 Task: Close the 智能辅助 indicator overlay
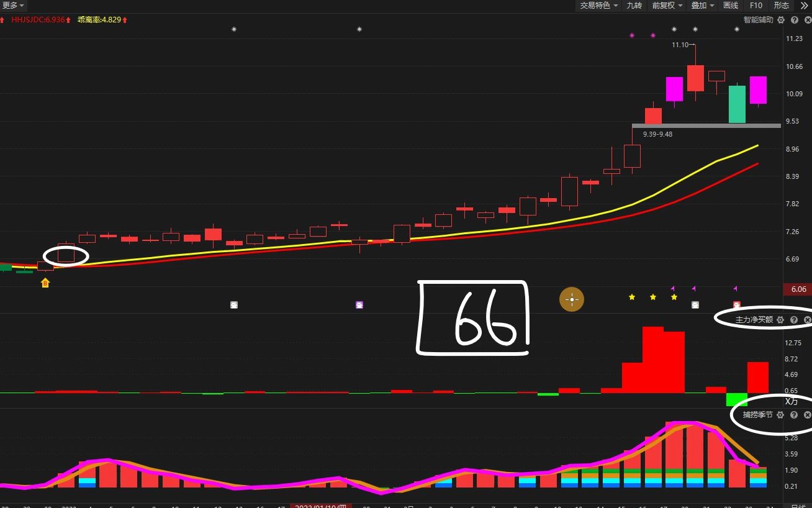tap(807, 20)
